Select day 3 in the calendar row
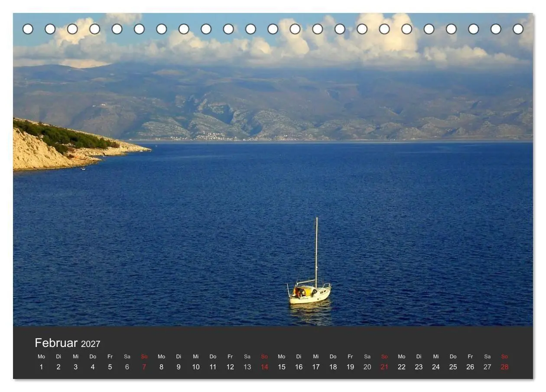546x392 pixels. (75, 367)
